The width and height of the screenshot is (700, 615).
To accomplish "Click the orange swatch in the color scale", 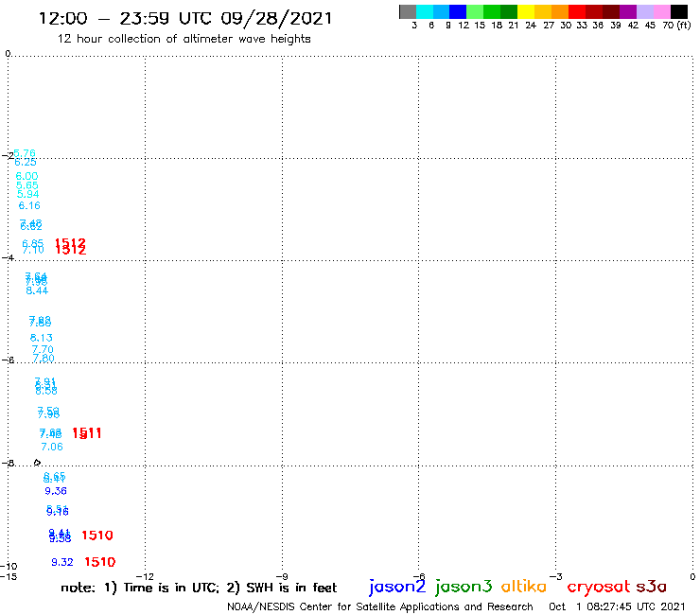I will (x=560, y=11).
